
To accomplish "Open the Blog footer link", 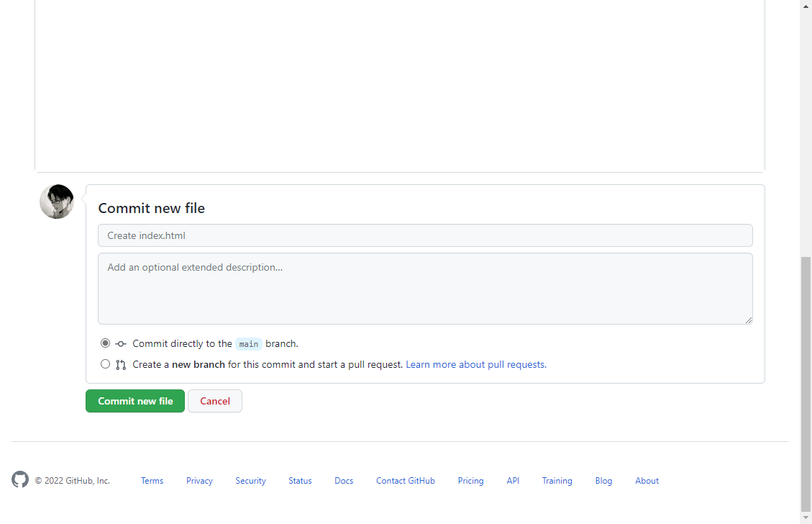I will [x=603, y=481].
